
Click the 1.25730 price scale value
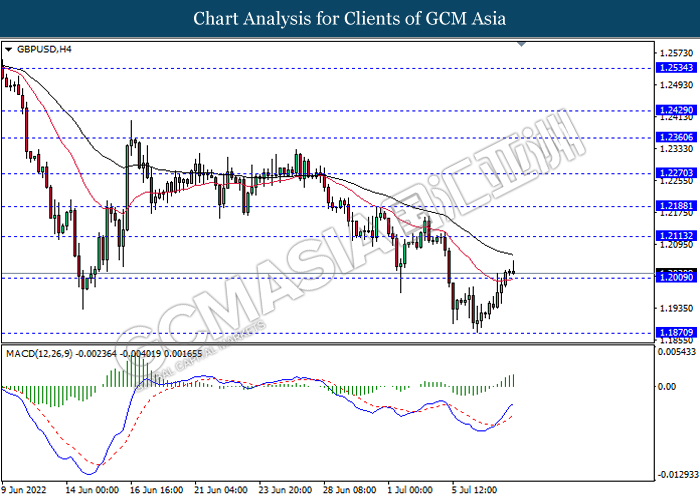[676, 53]
